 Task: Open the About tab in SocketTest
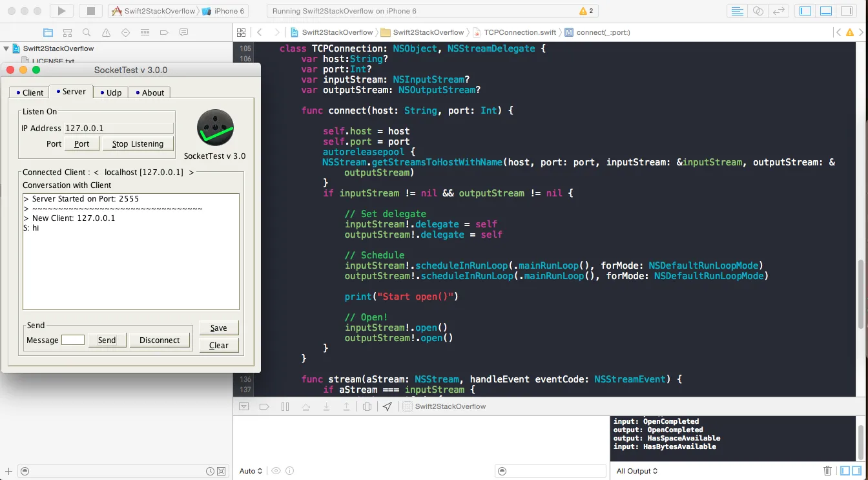click(149, 92)
